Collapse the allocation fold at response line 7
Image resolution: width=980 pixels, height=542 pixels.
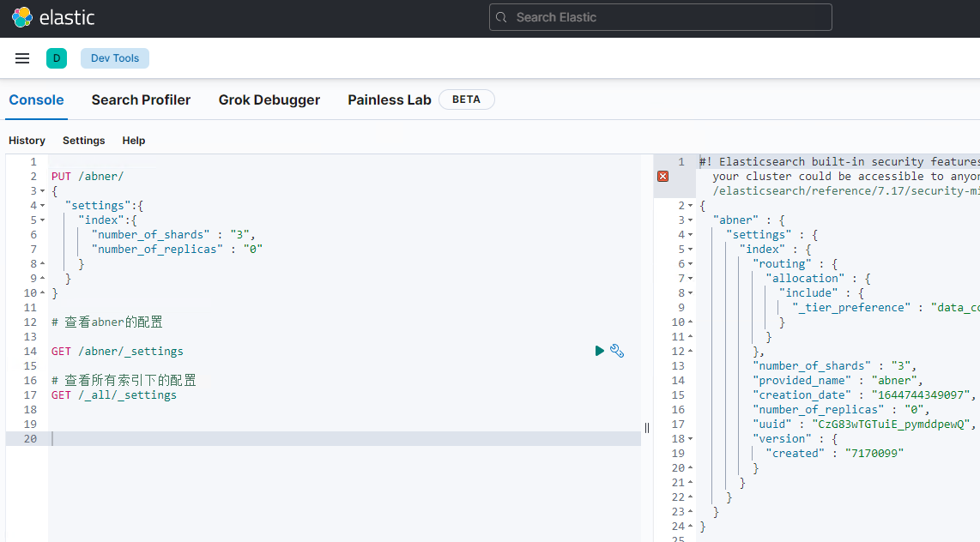click(x=691, y=279)
